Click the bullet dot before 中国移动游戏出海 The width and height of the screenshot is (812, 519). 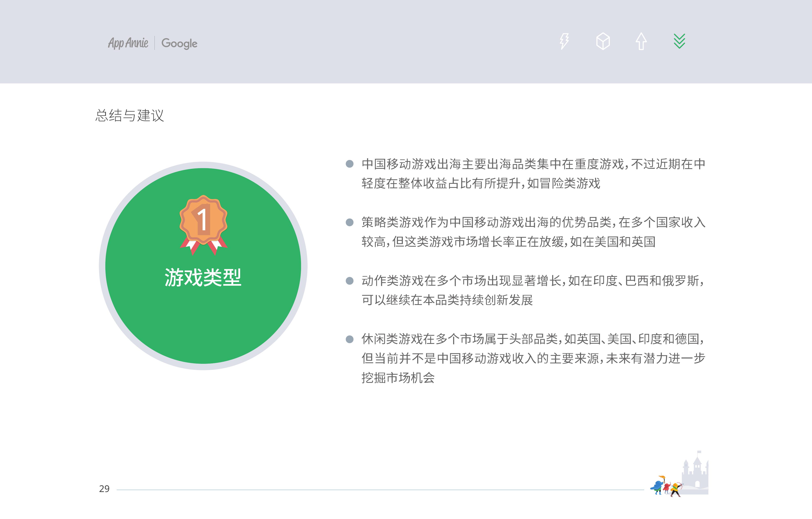pos(350,164)
